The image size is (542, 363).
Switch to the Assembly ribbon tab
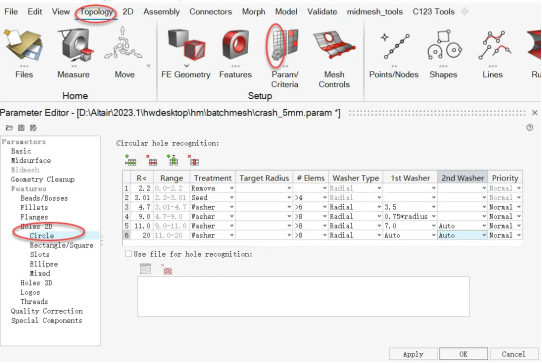pos(161,12)
